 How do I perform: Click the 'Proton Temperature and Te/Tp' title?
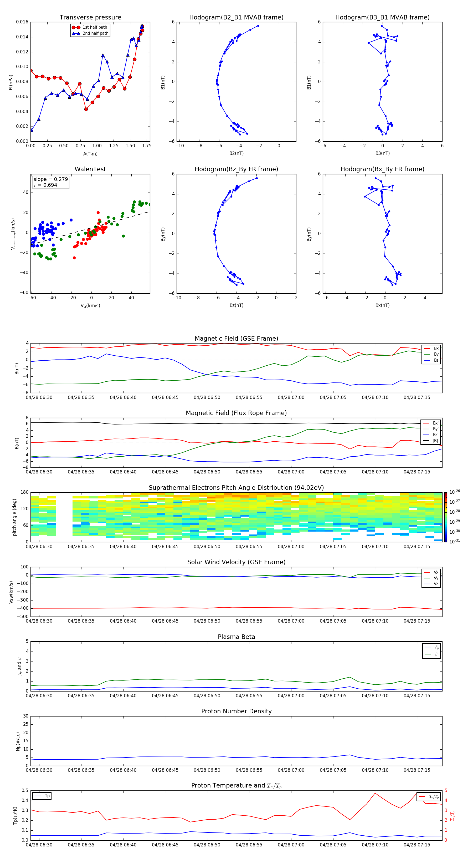coord(236,785)
